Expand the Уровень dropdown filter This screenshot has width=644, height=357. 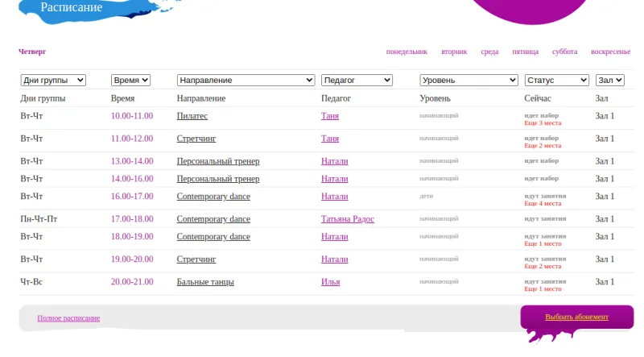469,81
